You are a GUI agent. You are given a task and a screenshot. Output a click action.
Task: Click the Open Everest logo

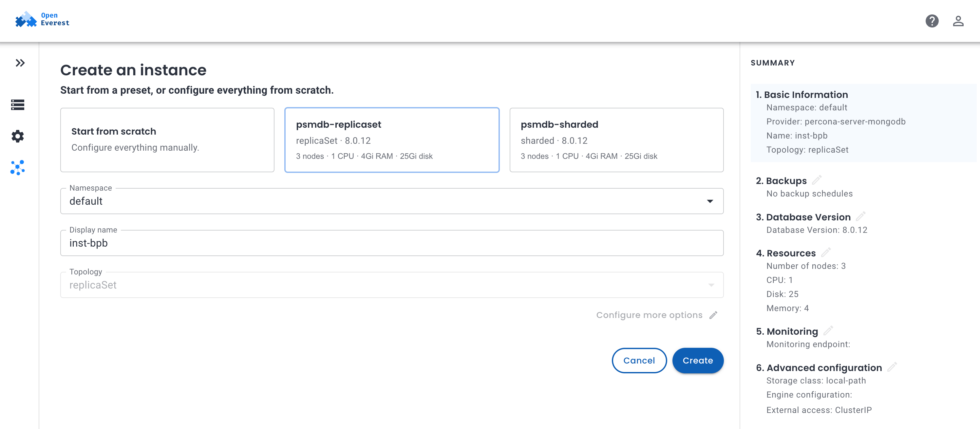42,19
